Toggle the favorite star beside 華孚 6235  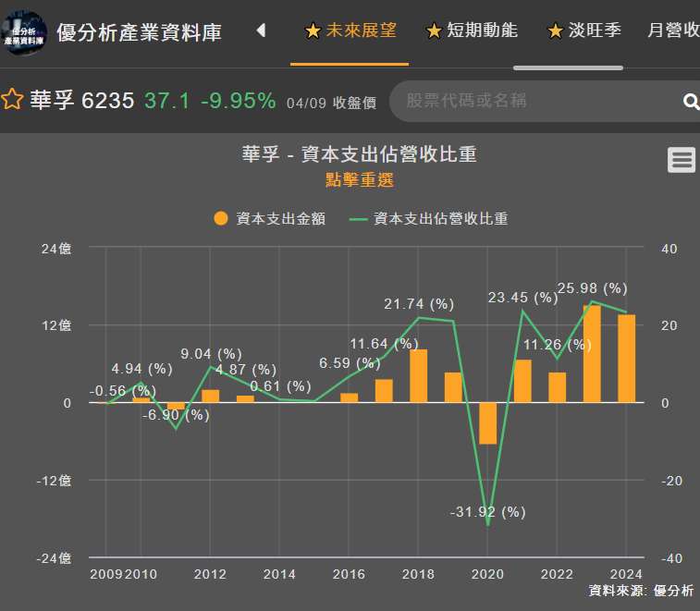12,100
